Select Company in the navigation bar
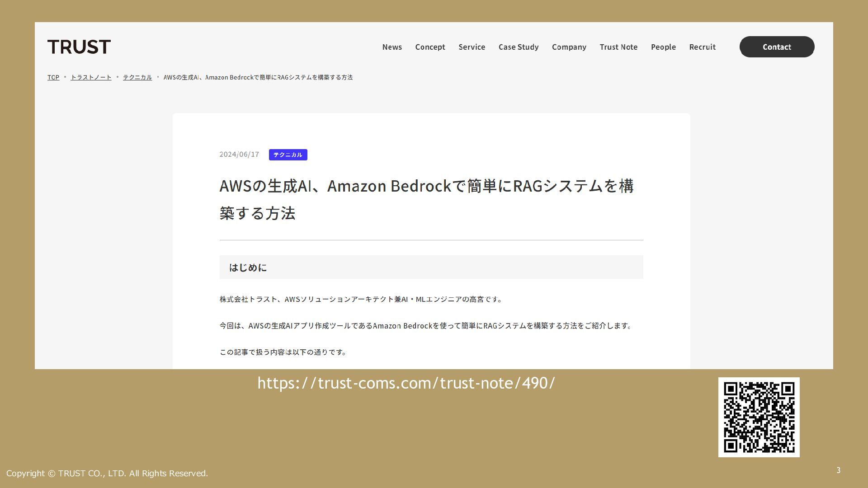The height and width of the screenshot is (488, 868). click(569, 47)
